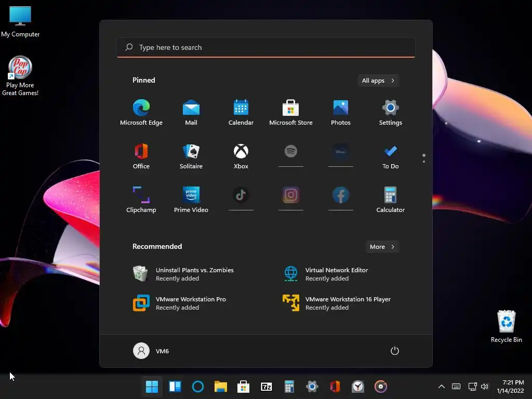Open network status in system tray
The image size is (532, 399).
(x=472, y=387)
